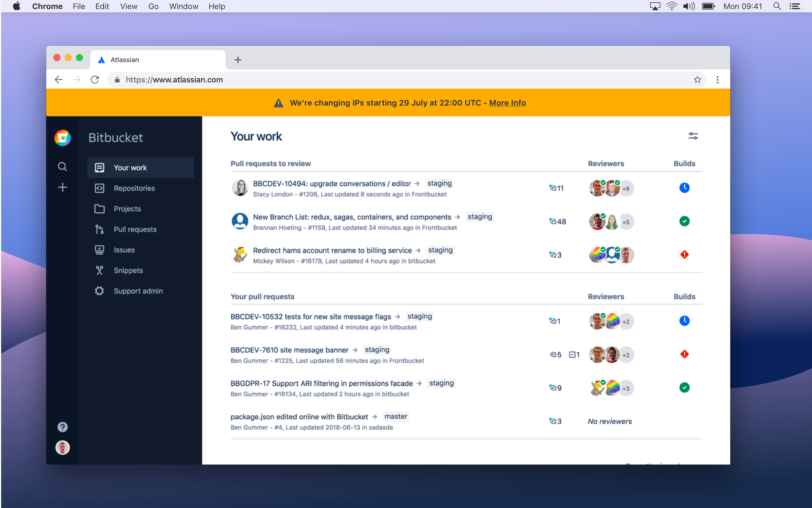
Task: Open BBCDEV-7610 site message banner pull request
Action: (x=289, y=350)
